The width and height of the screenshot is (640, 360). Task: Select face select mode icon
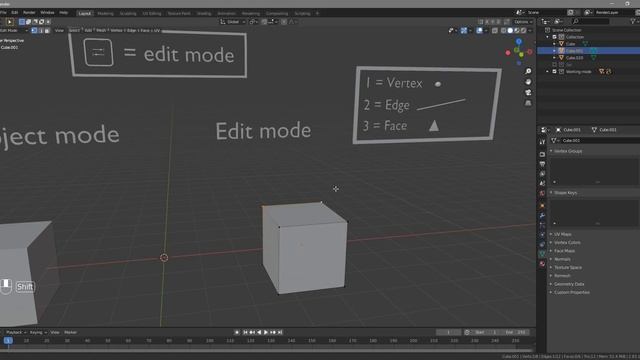47,31
